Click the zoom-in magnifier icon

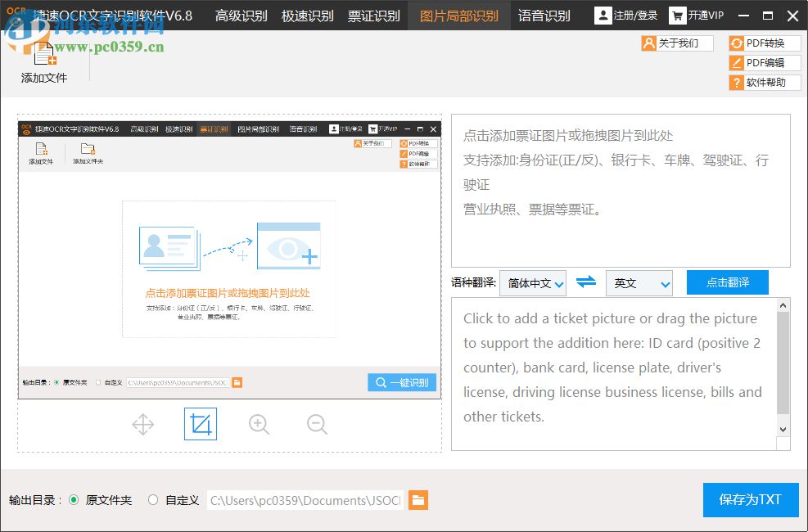point(259,424)
